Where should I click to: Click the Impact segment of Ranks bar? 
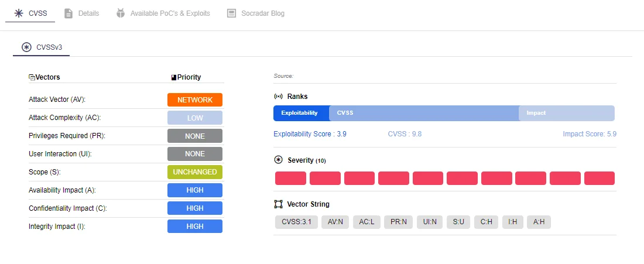click(x=566, y=113)
